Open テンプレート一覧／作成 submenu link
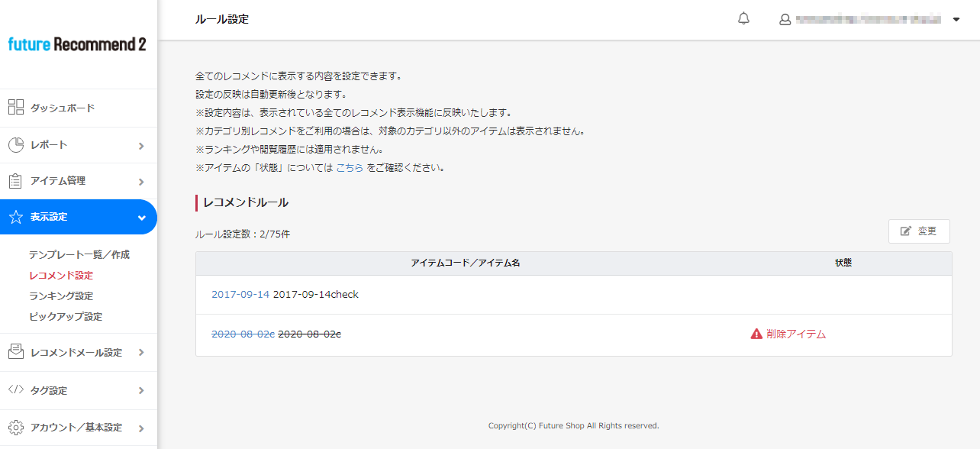 (x=79, y=254)
